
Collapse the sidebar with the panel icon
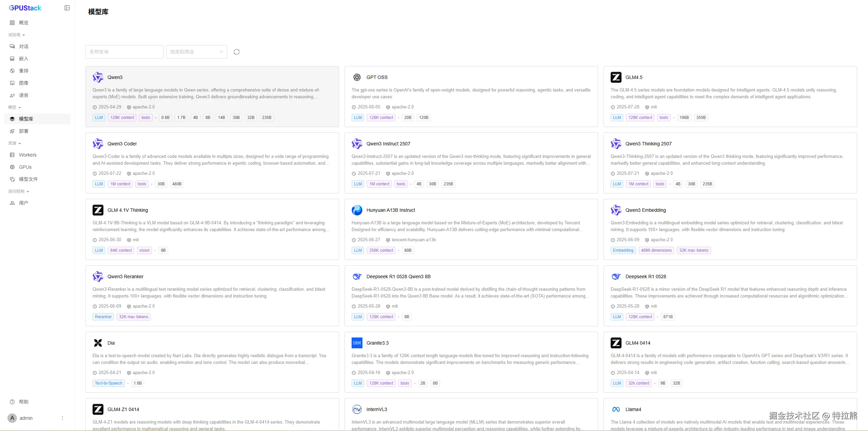tap(67, 8)
